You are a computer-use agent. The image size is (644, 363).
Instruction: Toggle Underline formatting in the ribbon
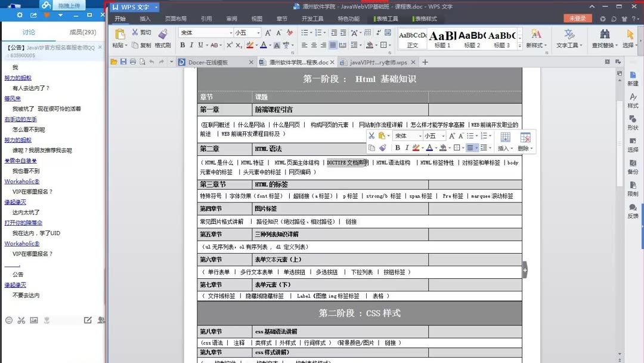(x=200, y=45)
